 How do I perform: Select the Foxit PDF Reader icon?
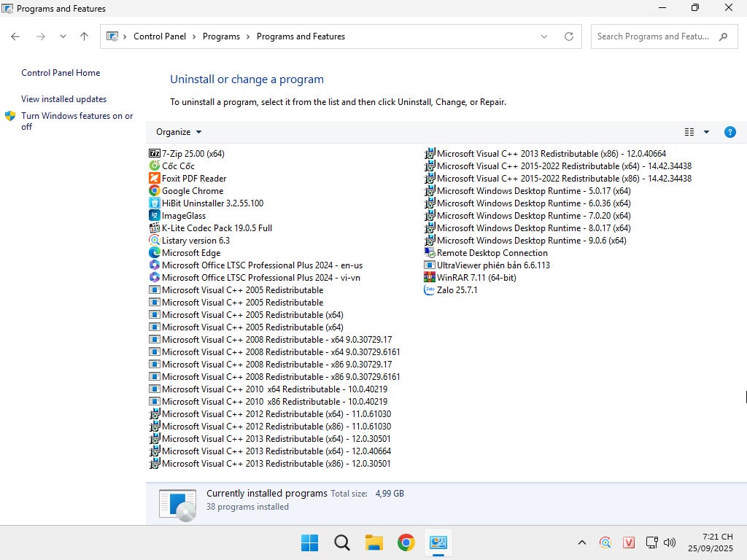click(x=154, y=179)
